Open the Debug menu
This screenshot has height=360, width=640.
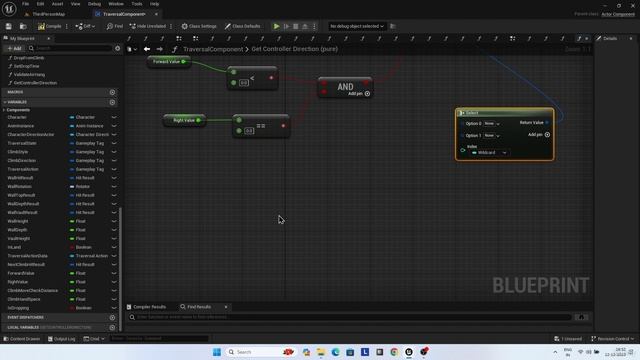pyautogui.click(x=94, y=4)
